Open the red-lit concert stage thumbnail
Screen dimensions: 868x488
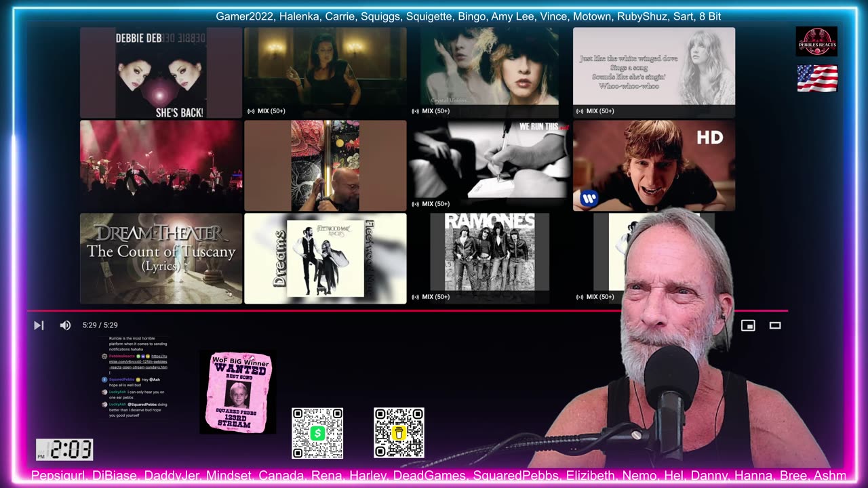click(x=161, y=165)
